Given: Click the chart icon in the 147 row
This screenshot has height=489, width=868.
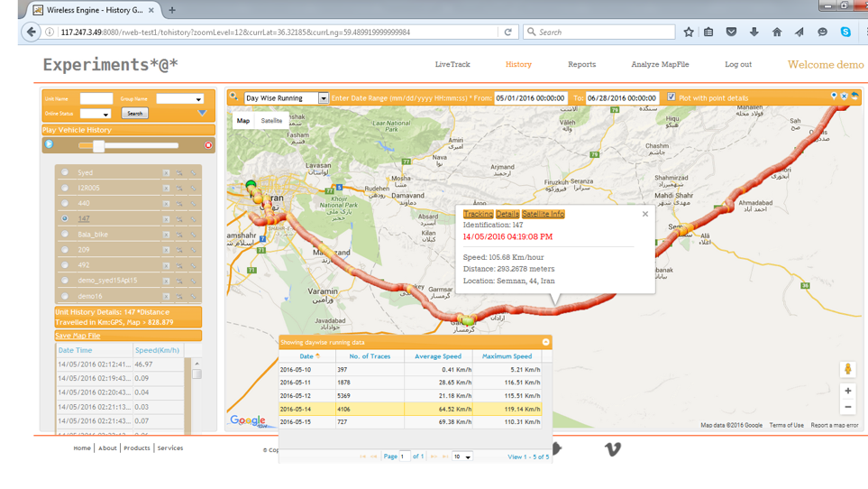Looking at the screenshot, I should [179, 219].
